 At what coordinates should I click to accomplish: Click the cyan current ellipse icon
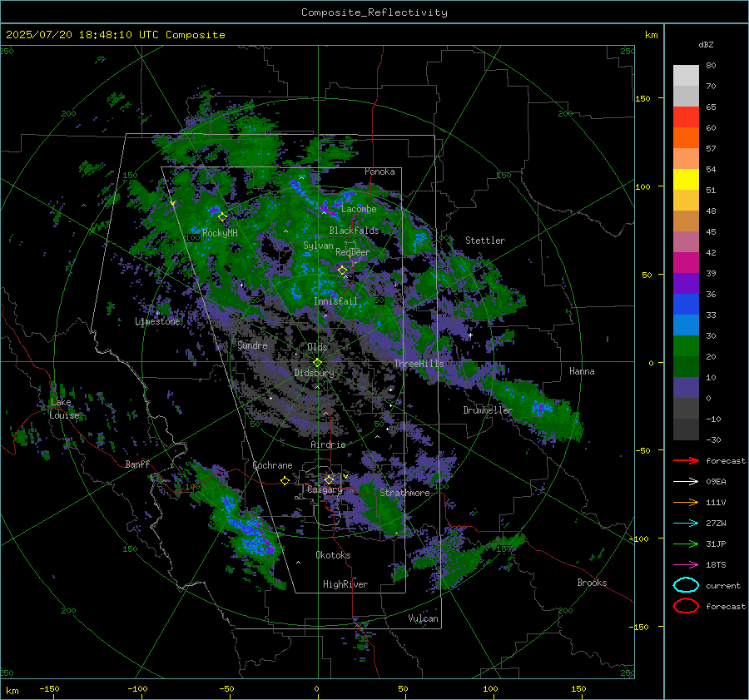pos(686,585)
